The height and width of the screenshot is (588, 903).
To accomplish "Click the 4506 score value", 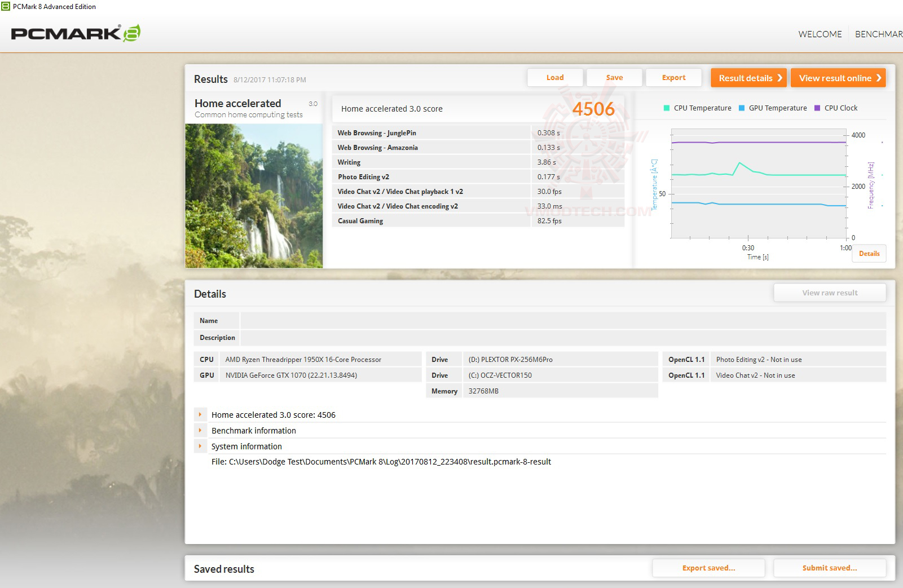I will click(593, 109).
